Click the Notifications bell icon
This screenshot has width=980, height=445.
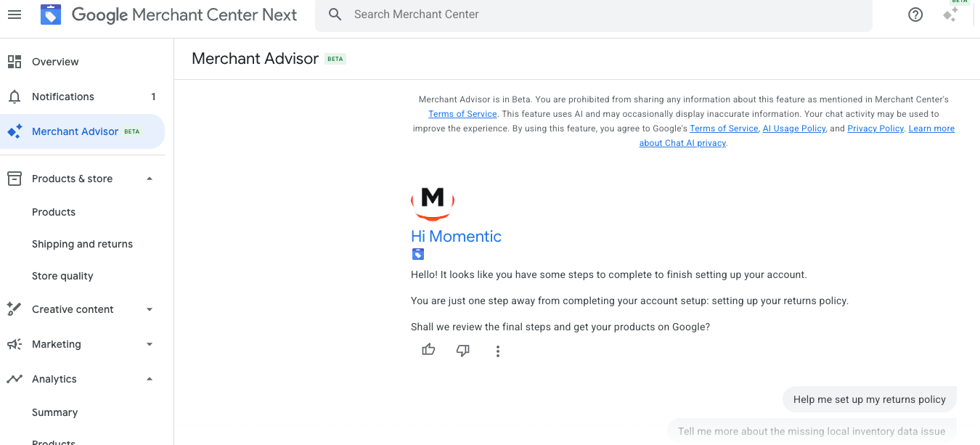(x=15, y=97)
